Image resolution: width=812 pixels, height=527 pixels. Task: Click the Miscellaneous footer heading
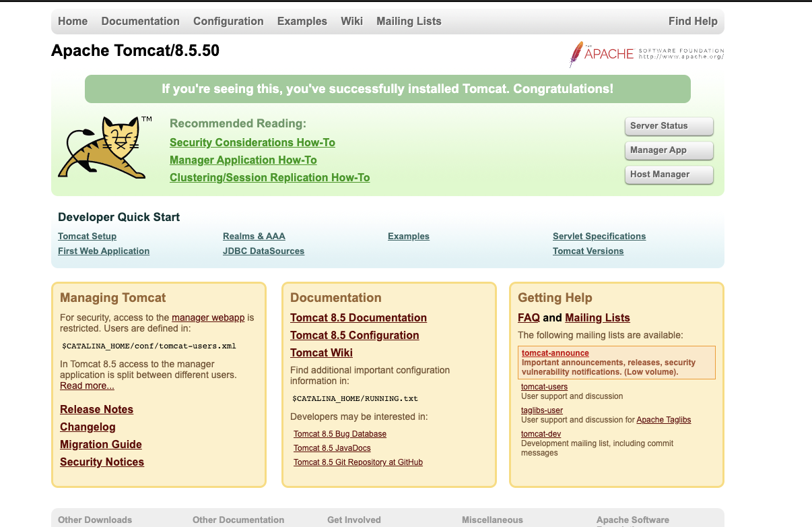492,520
